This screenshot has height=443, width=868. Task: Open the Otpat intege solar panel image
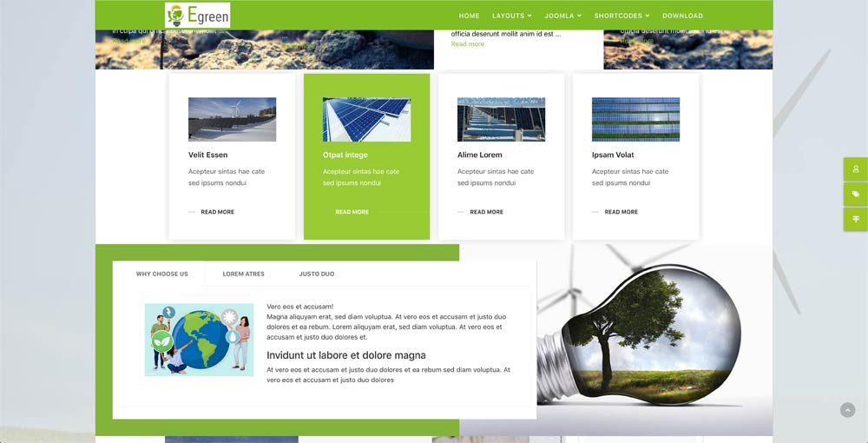pos(366,119)
